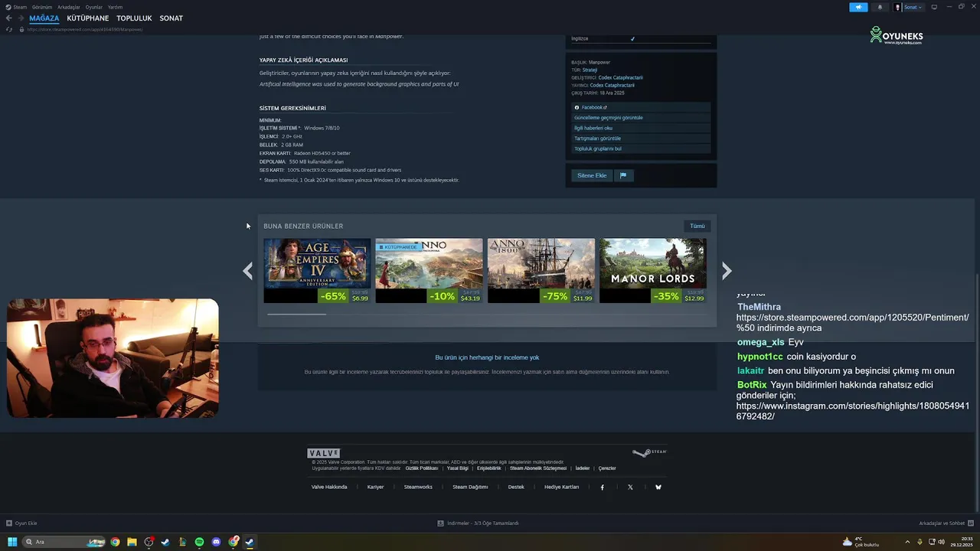Open the SONAT profile tab
Screen dimensions: 980x551
[x=171, y=18]
